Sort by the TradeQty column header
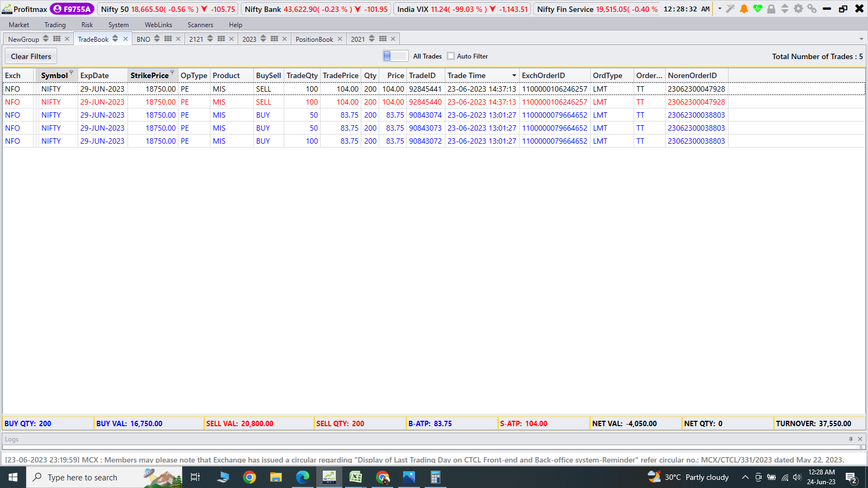Image resolution: width=868 pixels, height=488 pixels. (x=302, y=75)
